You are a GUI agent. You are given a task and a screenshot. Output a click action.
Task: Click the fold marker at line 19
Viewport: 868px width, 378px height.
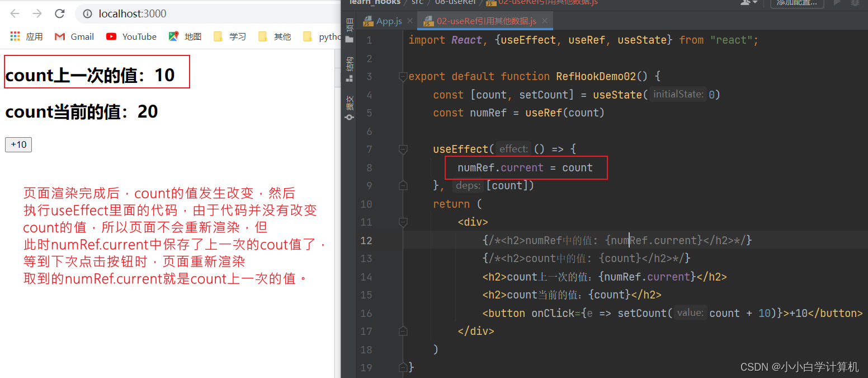point(403,367)
